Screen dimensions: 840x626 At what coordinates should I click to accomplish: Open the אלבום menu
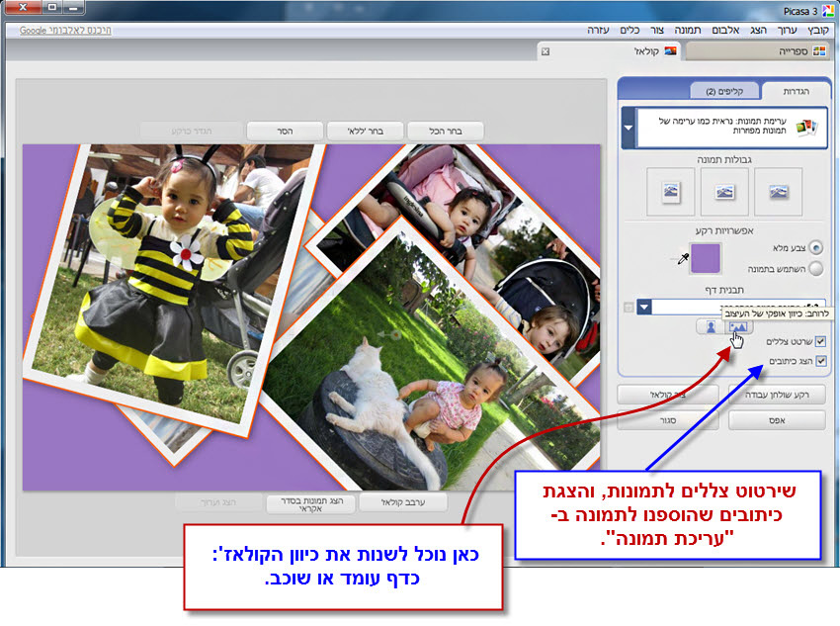coord(725,30)
